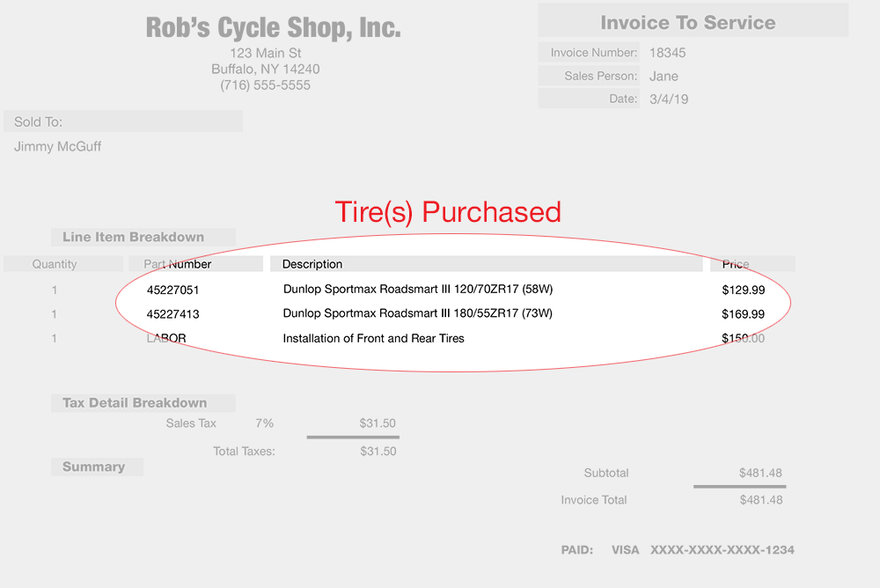Select customer name Jimmy McGuff
The height and width of the screenshot is (588, 880).
[57, 147]
